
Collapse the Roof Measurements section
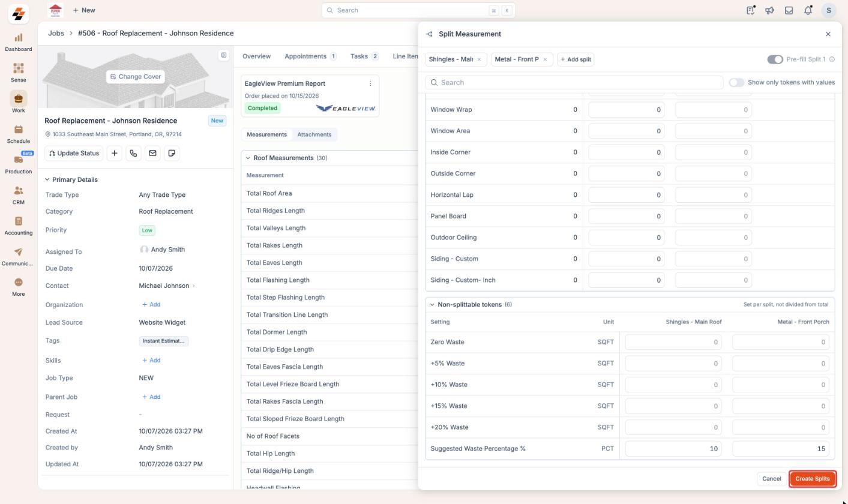tap(248, 158)
